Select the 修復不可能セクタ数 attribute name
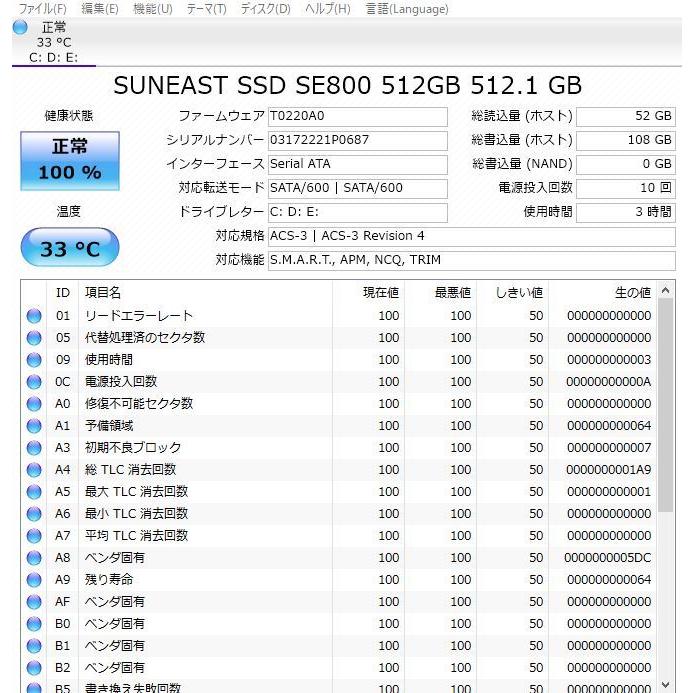The width and height of the screenshot is (693, 693). point(139,404)
